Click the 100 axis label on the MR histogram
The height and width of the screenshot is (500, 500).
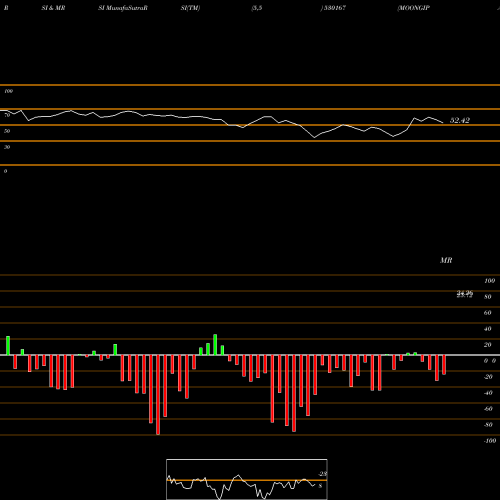tap(490, 281)
